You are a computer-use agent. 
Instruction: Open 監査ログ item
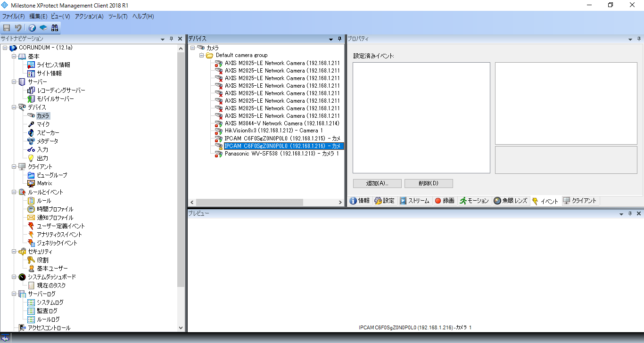tap(47, 311)
